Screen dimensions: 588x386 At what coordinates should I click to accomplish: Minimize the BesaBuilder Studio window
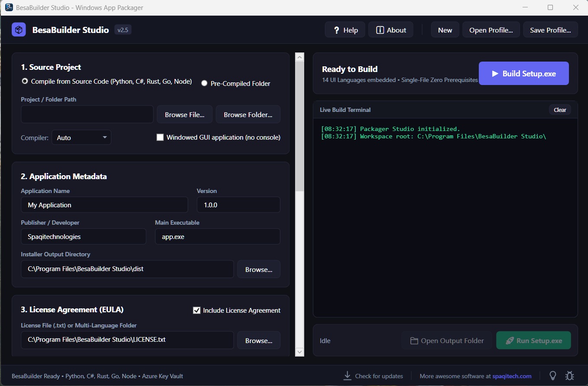pyautogui.click(x=525, y=7)
